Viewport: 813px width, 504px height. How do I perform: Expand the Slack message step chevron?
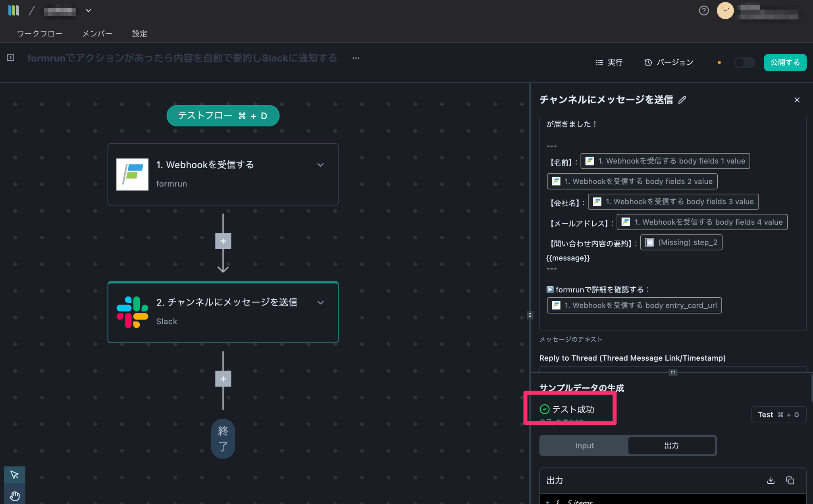pyautogui.click(x=320, y=303)
